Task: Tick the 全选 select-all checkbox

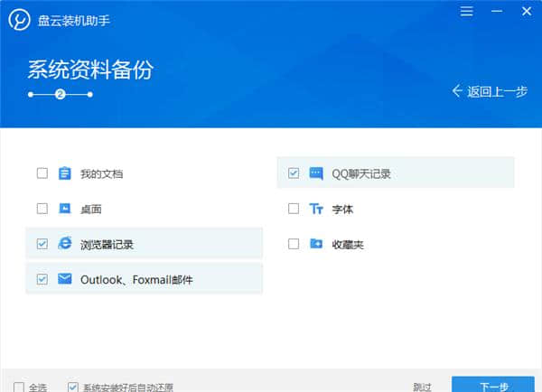Action: (19, 387)
